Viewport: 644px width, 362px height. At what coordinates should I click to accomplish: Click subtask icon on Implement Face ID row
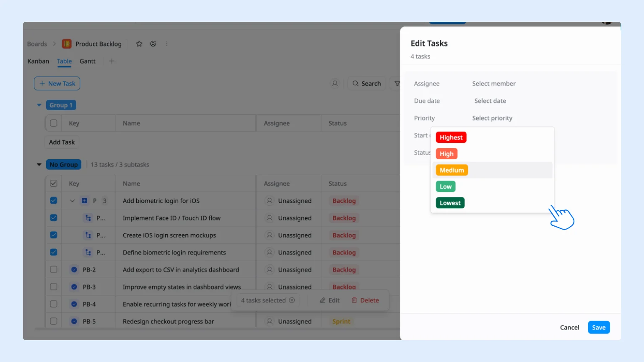pyautogui.click(x=88, y=218)
